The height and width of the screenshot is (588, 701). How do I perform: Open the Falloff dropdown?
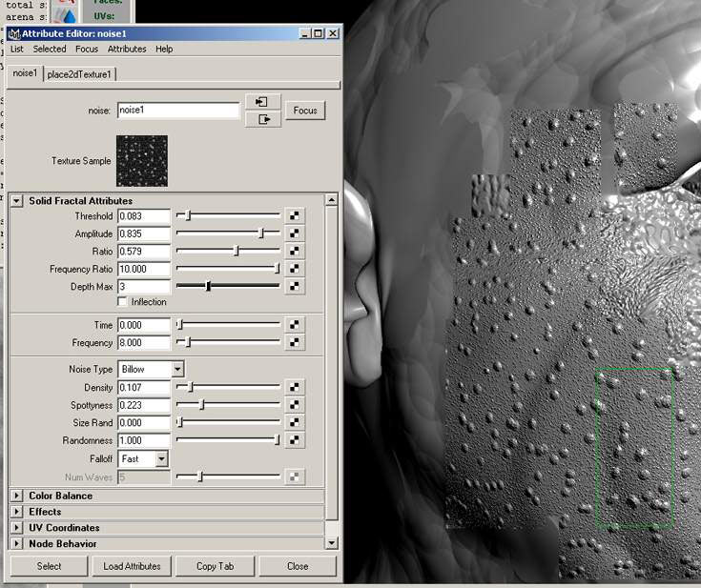tap(160, 458)
